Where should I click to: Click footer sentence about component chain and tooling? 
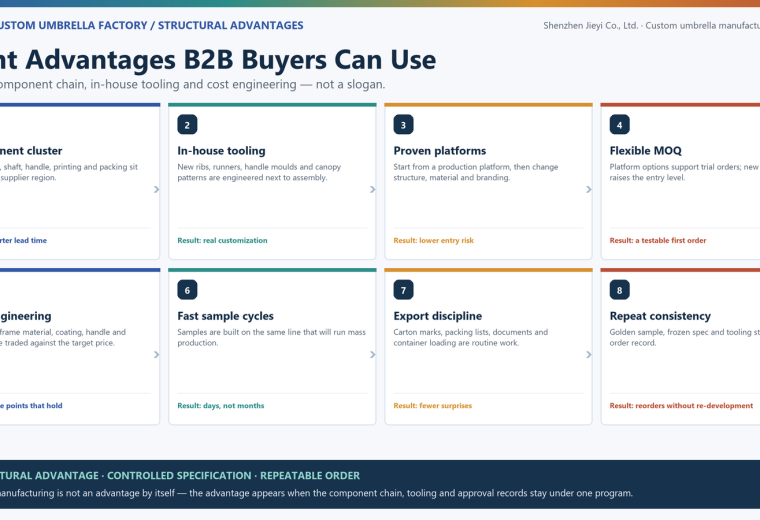(x=316, y=493)
